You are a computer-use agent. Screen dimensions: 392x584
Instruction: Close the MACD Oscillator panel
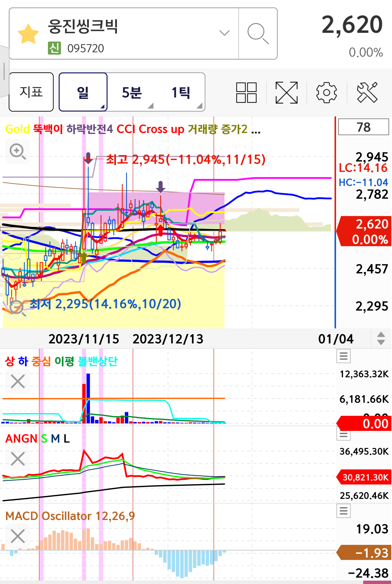(18, 536)
